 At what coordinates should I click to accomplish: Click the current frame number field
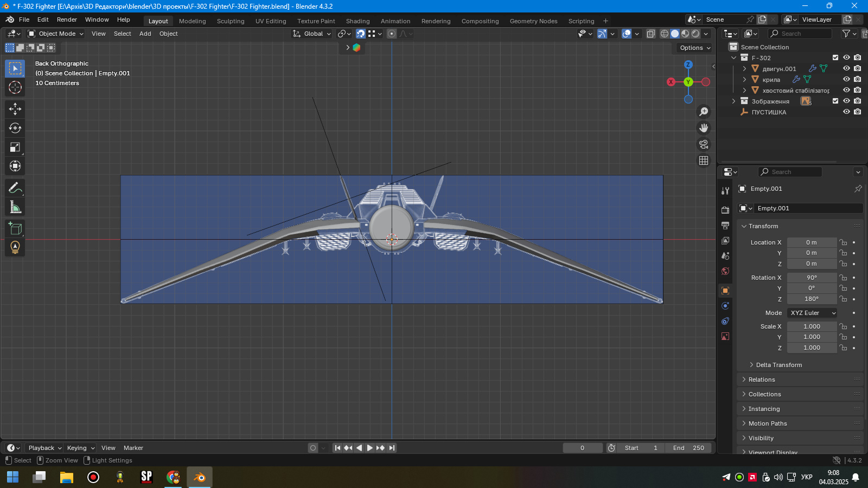point(583,448)
